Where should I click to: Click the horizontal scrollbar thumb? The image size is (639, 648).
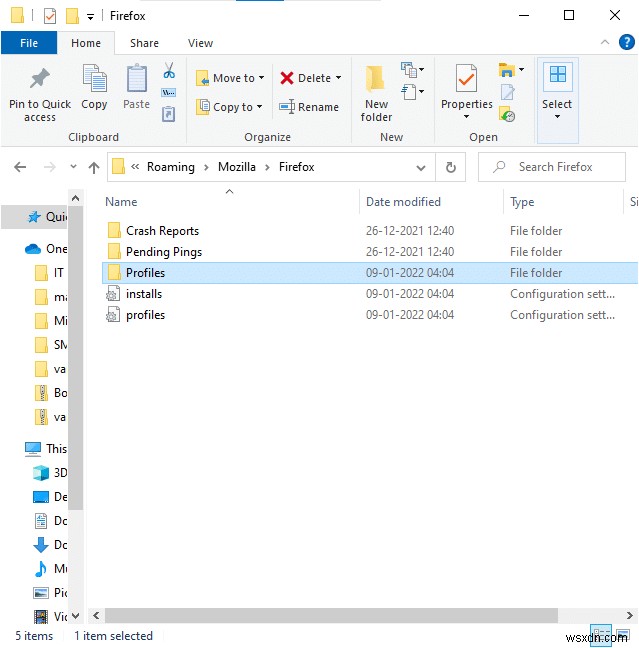pos(331,615)
